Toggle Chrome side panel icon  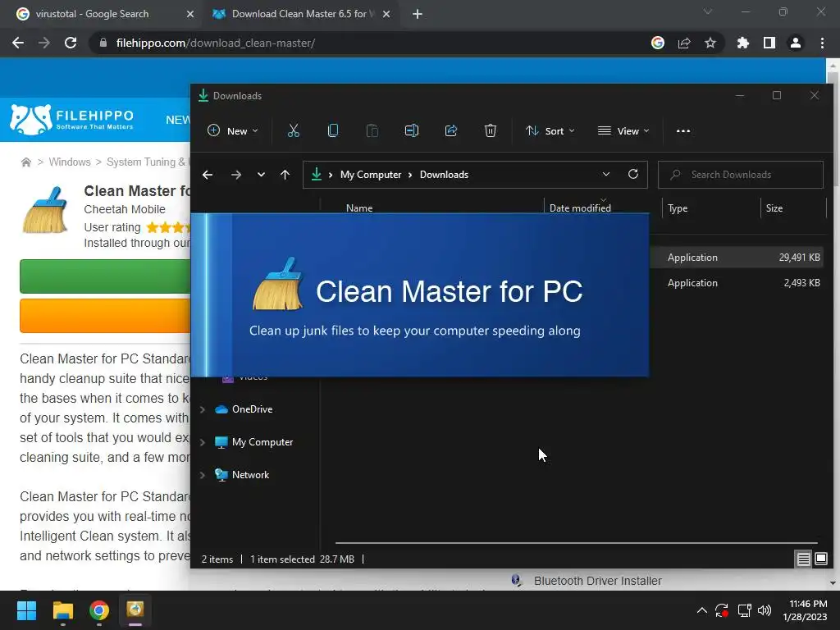(x=769, y=43)
